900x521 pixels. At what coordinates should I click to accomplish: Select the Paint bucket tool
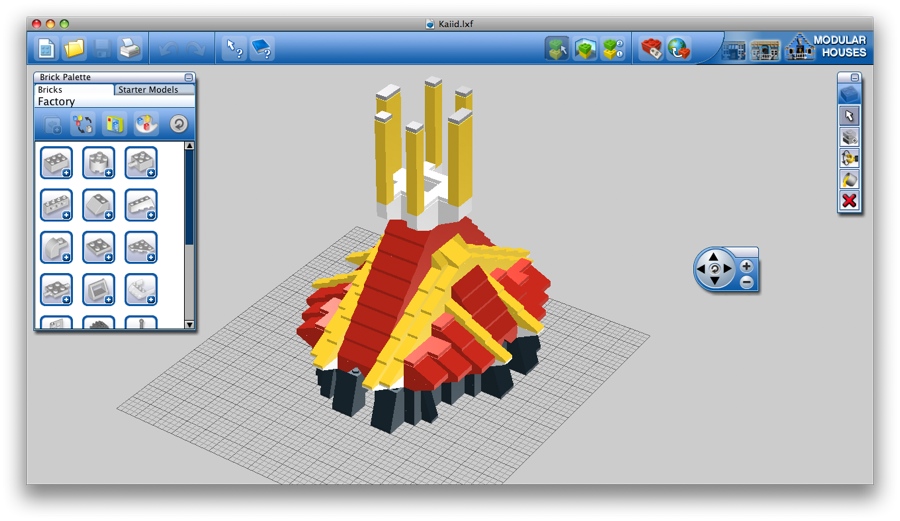tap(849, 180)
